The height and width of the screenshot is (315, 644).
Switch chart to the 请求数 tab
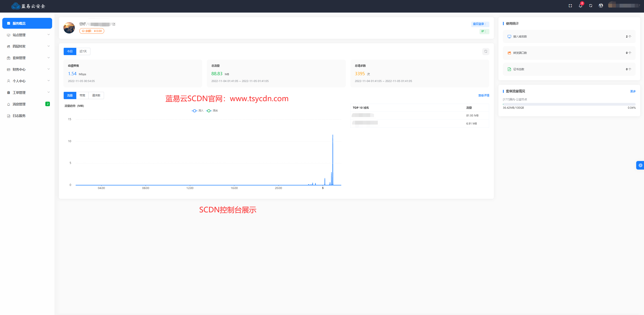click(96, 95)
